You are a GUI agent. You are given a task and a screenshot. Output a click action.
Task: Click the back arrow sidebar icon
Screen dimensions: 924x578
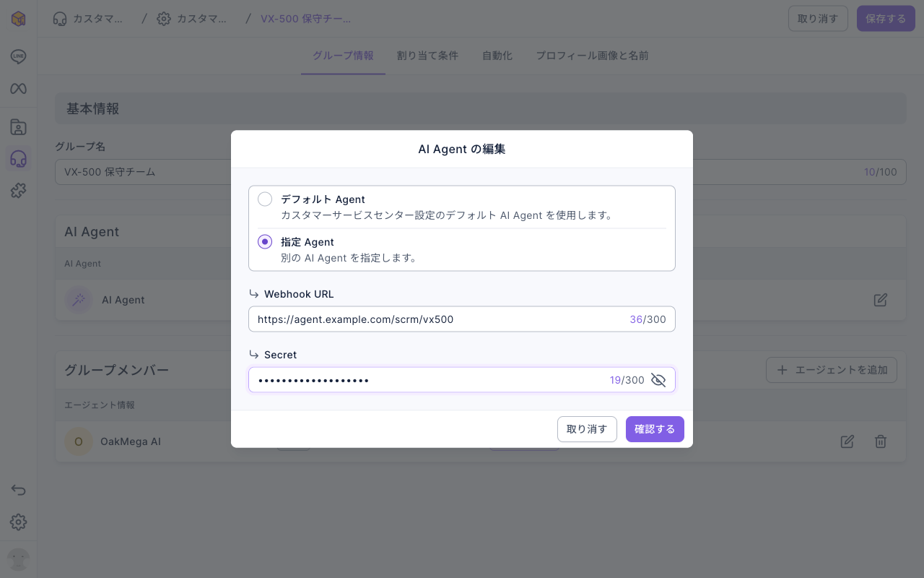coord(19,491)
